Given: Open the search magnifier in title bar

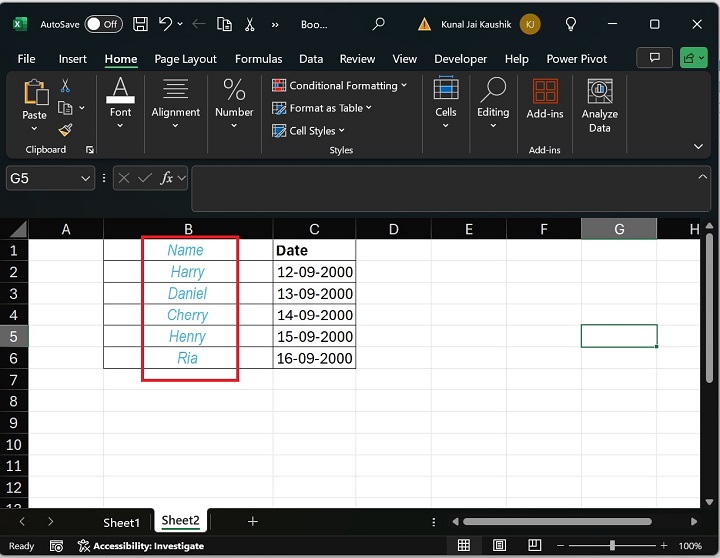Looking at the screenshot, I should tap(378, 24).
